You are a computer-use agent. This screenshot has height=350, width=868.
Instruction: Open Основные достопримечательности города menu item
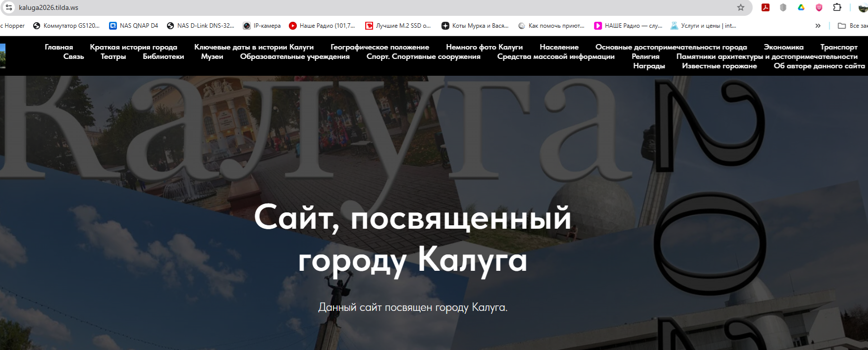click(671, 47)
